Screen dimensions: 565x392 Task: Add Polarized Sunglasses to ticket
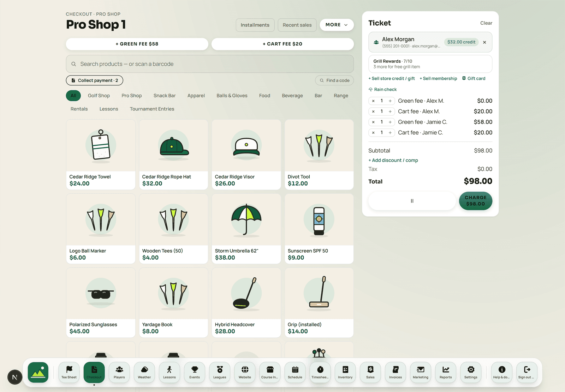click(x=101, y=302)
